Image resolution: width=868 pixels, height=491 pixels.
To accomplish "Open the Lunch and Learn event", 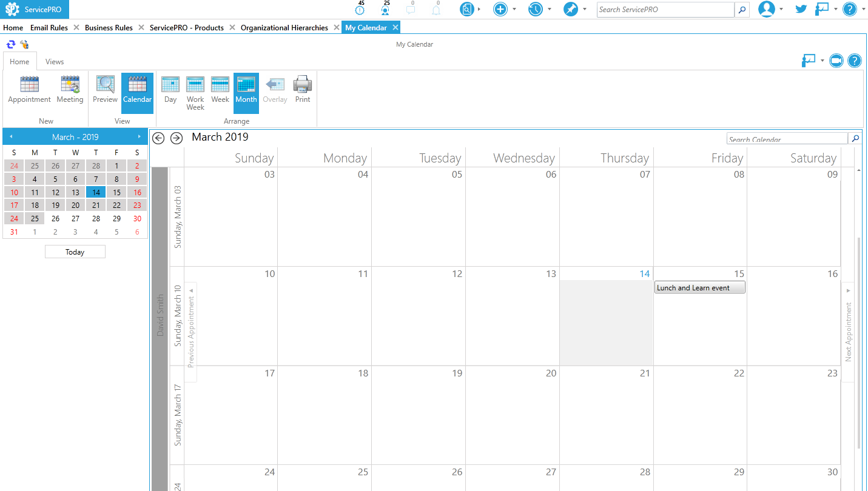I will click(700, 287).
